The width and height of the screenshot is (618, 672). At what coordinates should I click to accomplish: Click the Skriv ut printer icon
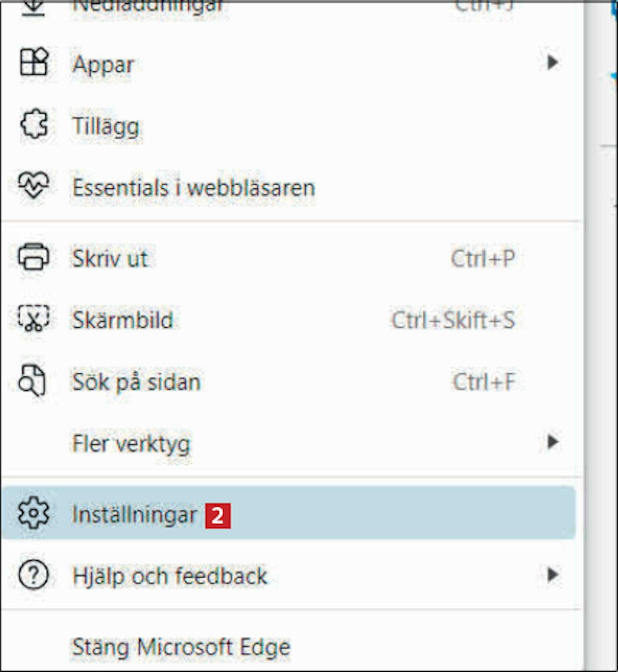point(34,257)
